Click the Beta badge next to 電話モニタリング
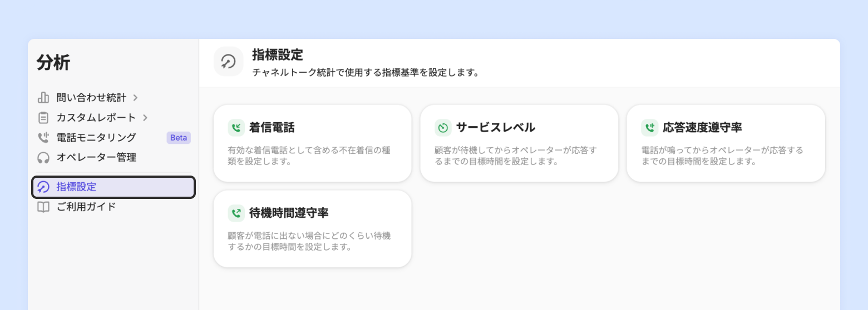 pyautogui.click(x=179, y=138)
